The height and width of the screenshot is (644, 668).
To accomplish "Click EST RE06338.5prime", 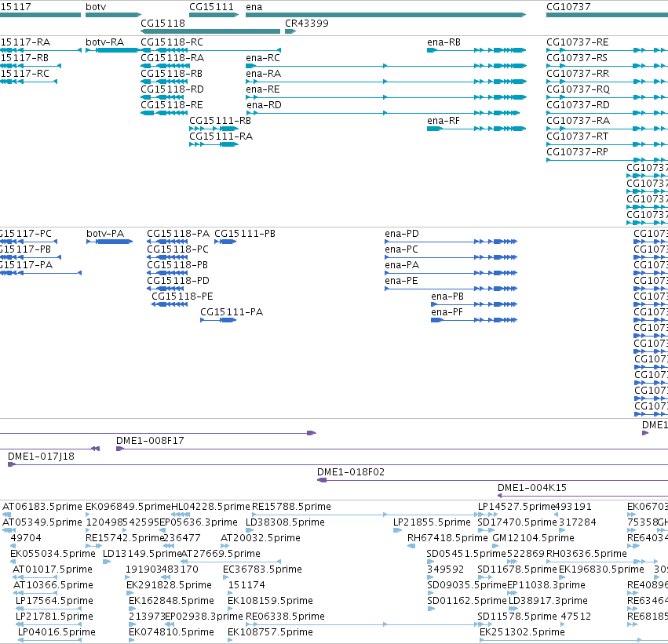I will [285, 617].
